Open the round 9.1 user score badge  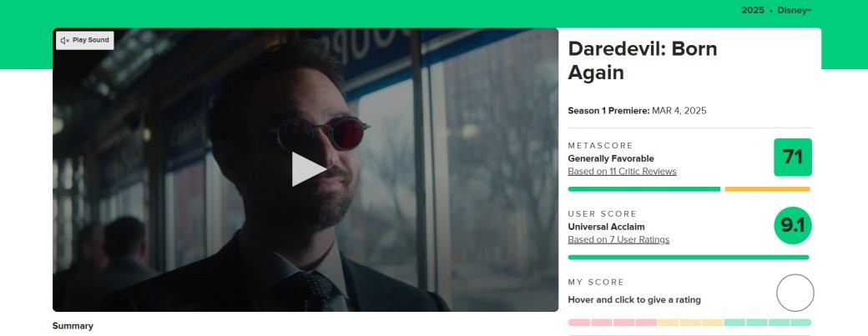(793, 225)
